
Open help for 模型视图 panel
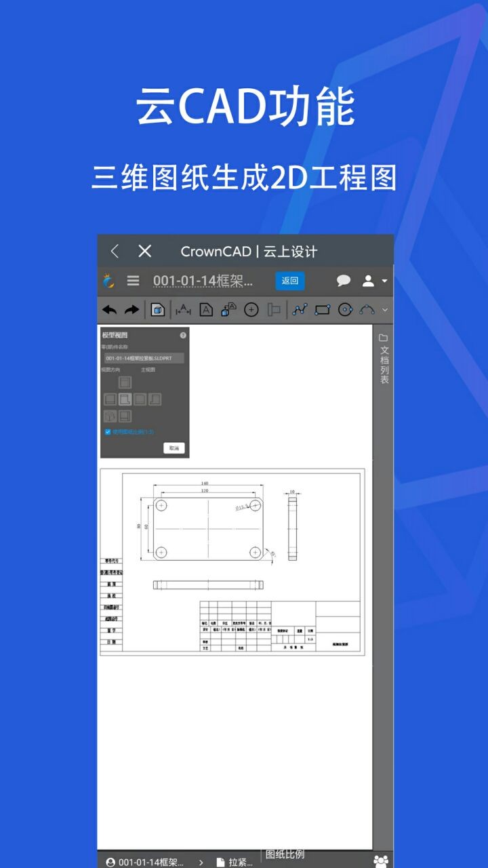click(183, 336)
